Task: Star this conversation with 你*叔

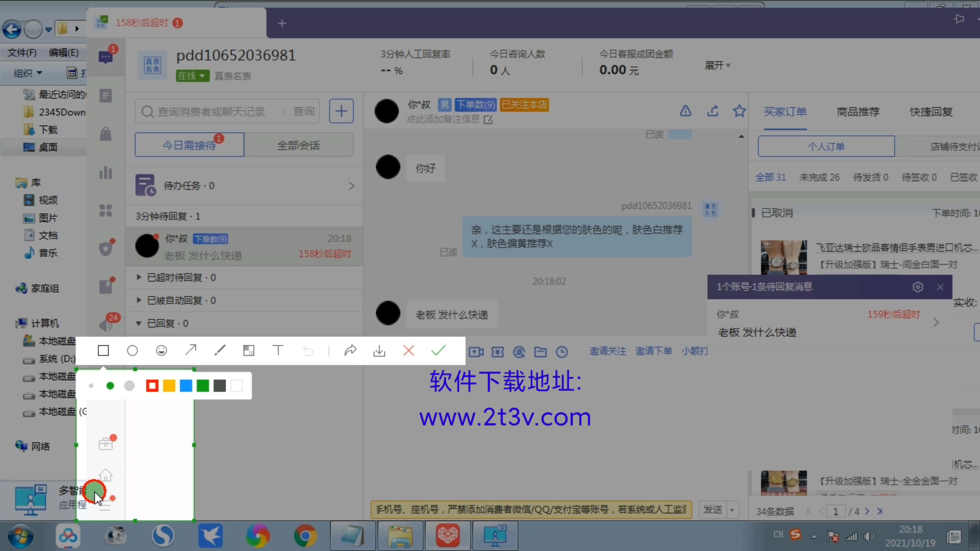Action: 739,111
